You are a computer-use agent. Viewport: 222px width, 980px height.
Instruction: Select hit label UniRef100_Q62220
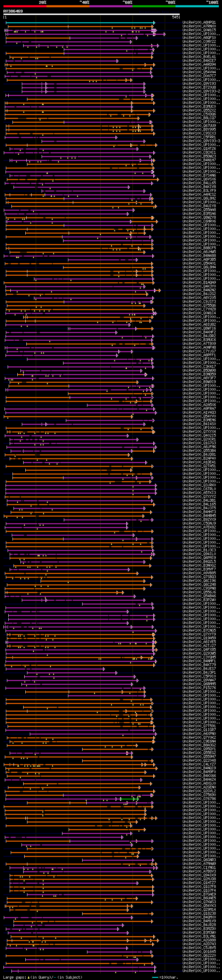click(199, 955)
